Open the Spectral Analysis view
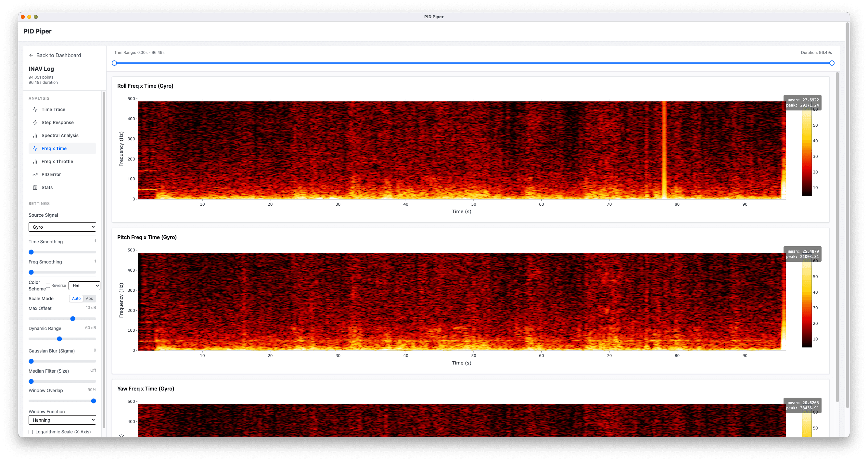The image size is (868, 461). (x=60, y=135)
